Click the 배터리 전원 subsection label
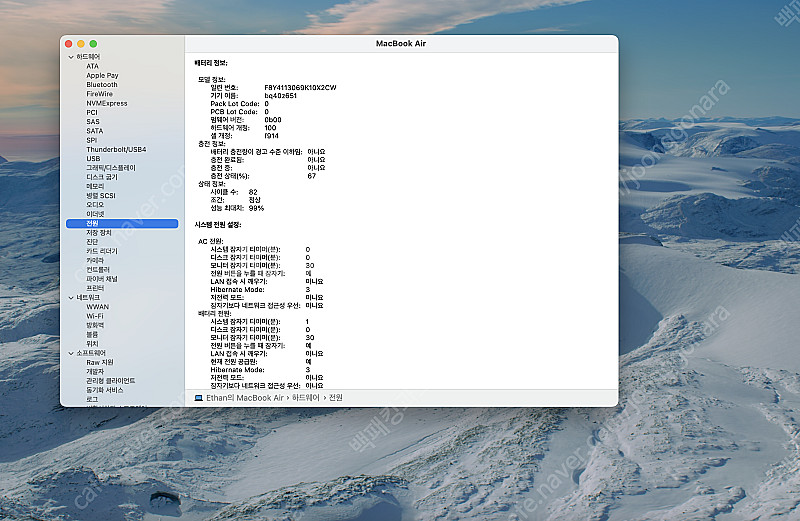Screen dimensions: 800x521 tap(214, 314)
